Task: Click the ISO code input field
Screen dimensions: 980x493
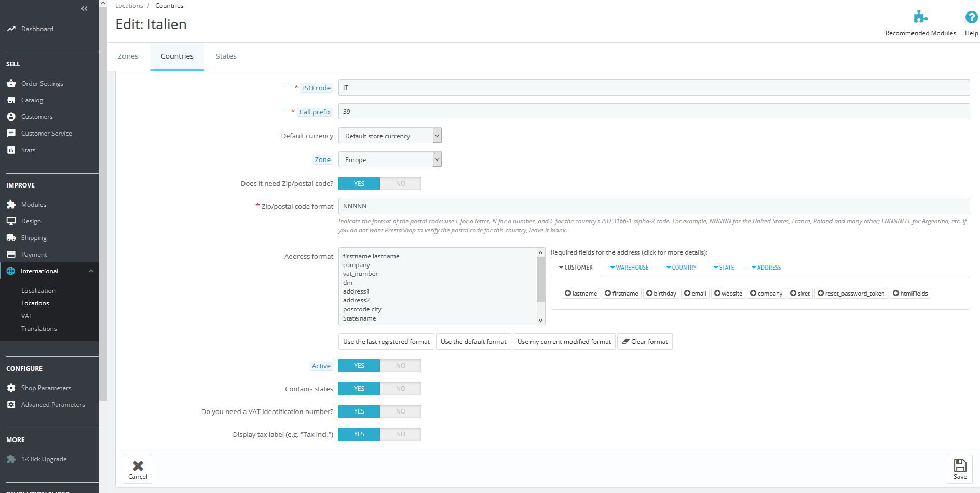Action: [654, 88]
